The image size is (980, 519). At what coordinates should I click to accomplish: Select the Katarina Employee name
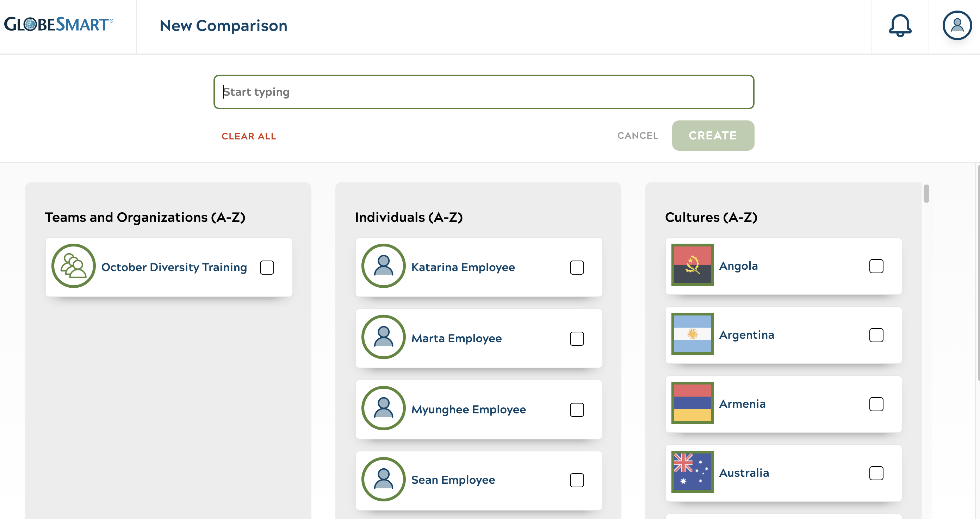coord(463,267)
